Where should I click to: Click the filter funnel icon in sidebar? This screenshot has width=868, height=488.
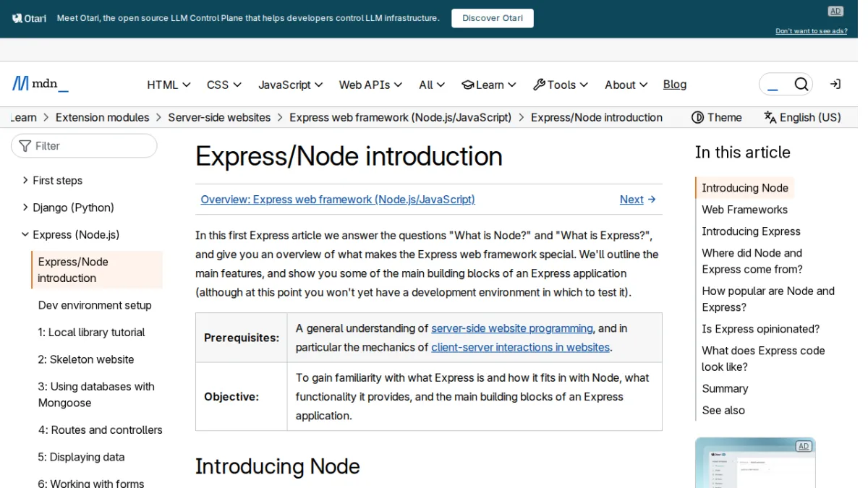tap(25, 146)
